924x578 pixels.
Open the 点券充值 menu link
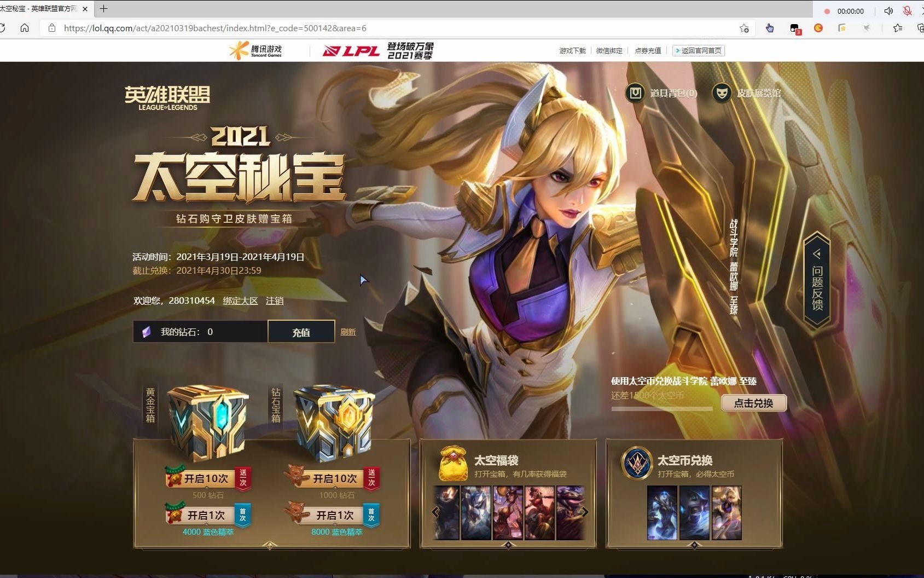tap(648, 50)
